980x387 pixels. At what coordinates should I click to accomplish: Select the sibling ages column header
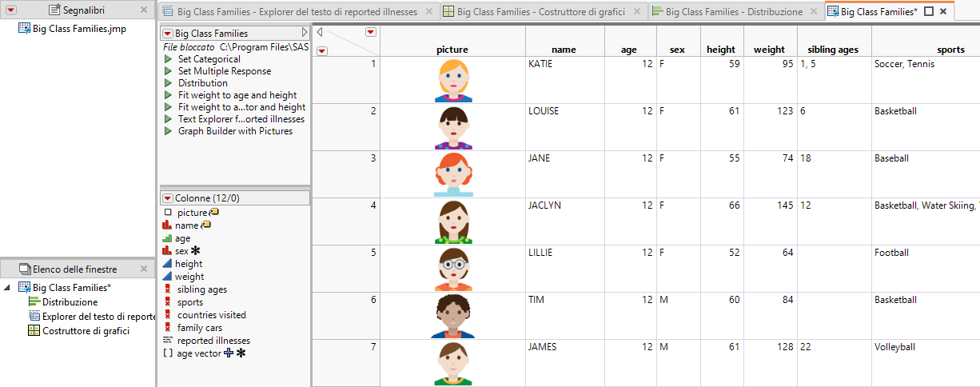(x=833, y=50)
